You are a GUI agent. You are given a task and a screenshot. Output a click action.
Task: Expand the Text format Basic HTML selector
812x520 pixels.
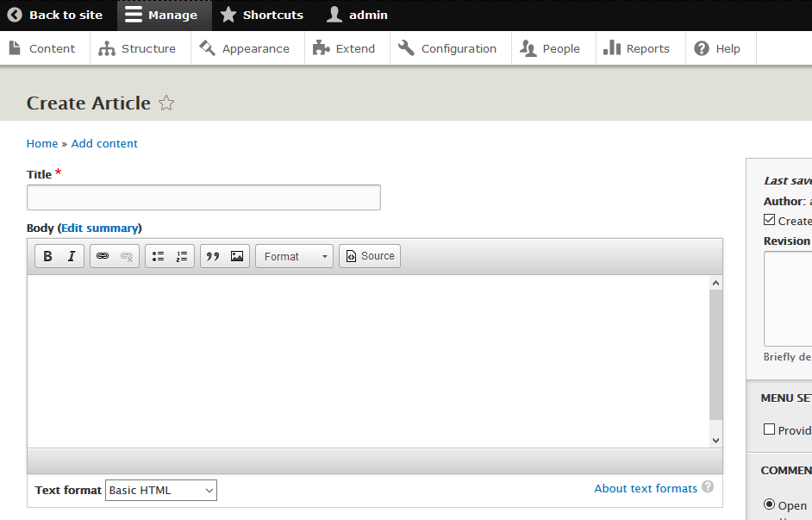pos(161,491)
